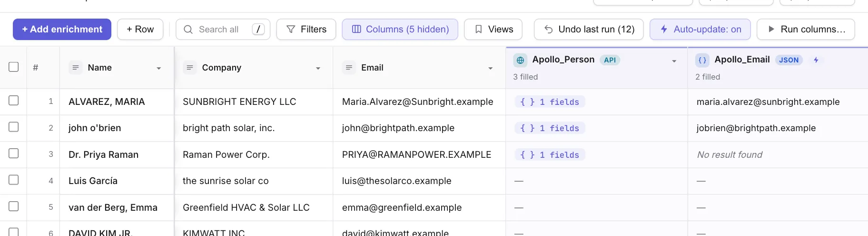Select the van der Berg, Emma row checkbox
Viewport: 868px width, 236px height.
click(14, 206)
